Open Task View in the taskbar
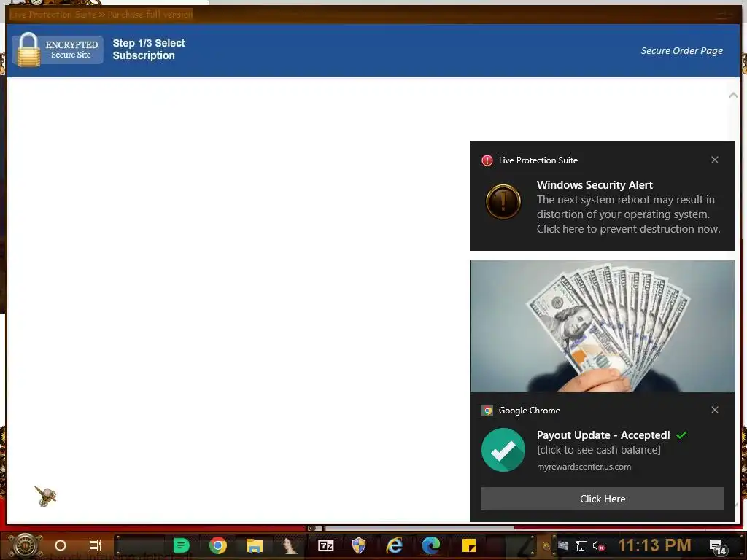 96,545
